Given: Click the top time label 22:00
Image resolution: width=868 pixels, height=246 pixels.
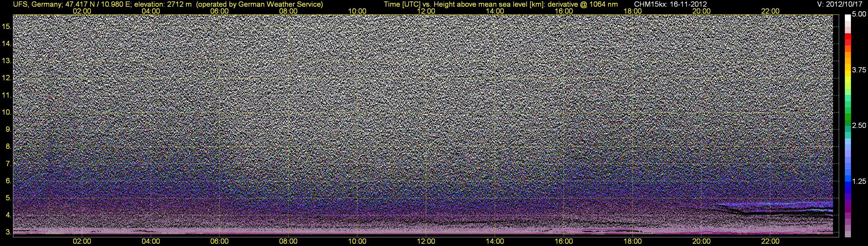Looking at the screenshot, I should 770,11.
